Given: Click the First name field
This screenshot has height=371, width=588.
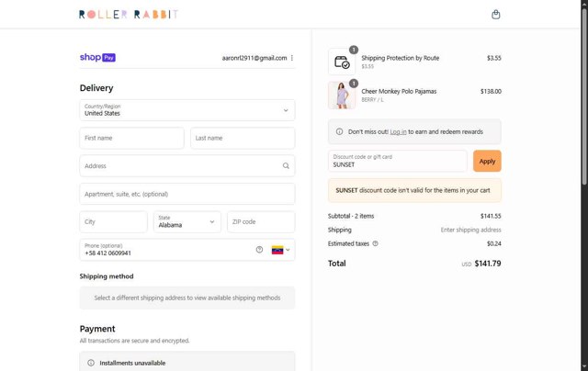Looking at the screenshot, I should pos(131,138).
